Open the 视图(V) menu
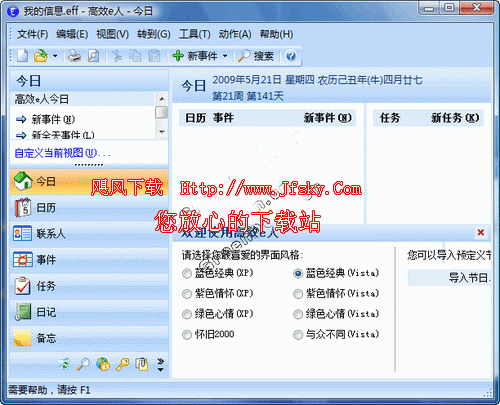The height and width of the screenshot is (405, 500). tap(112, 34)
